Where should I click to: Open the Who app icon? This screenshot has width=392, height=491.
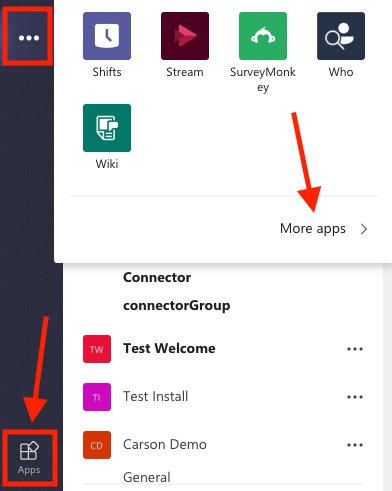[341, 36]
